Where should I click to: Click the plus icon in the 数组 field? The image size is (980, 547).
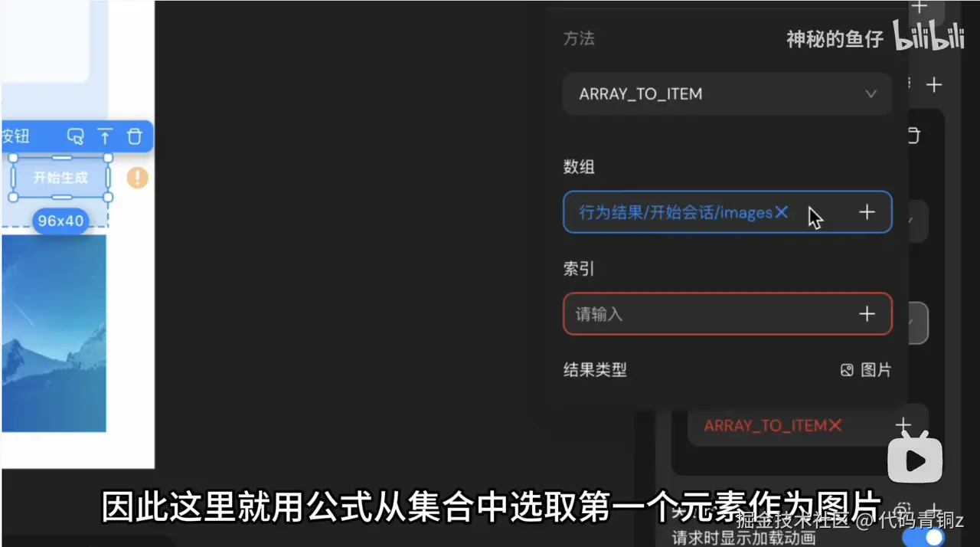[x=867, y=212]
